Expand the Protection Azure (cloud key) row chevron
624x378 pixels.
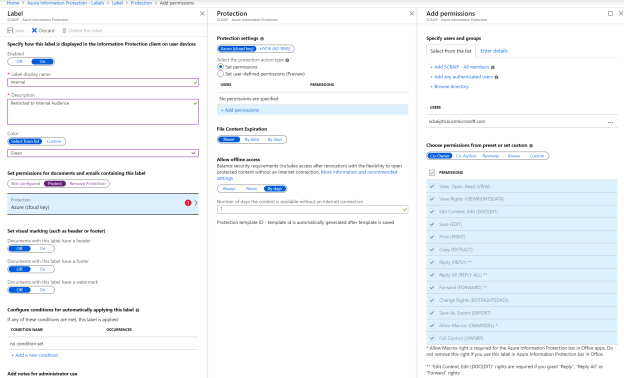(196, 203)
